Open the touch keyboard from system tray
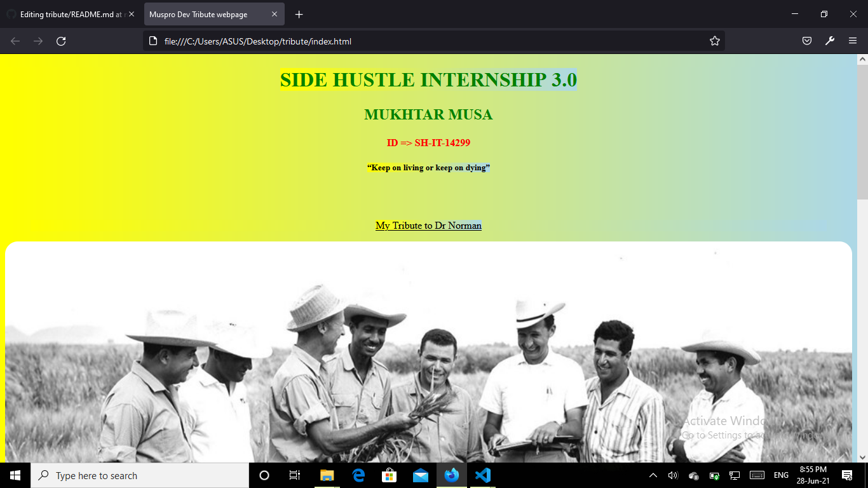Screen dimensions: 868x488 click(756, 475)
